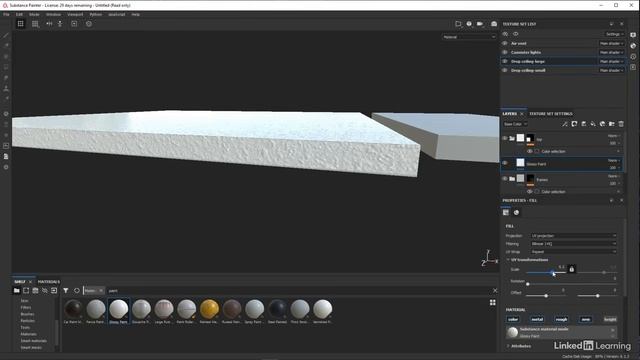Toggle visibility of Cannister lights texture set
The width and height of the screenshot is (640, 360).
pos(505,52)
